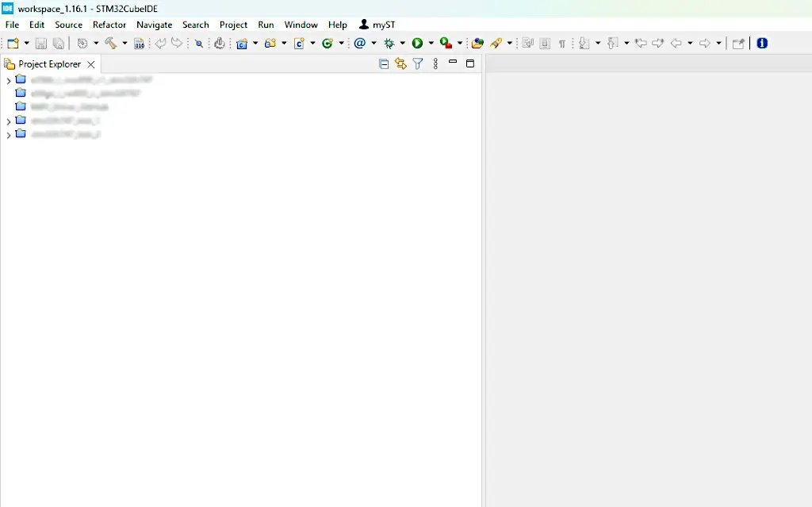This screenshot has width=812, height=507.
Task: Open the Run button dropdown arrow
Action: click(x=431, y=44)
